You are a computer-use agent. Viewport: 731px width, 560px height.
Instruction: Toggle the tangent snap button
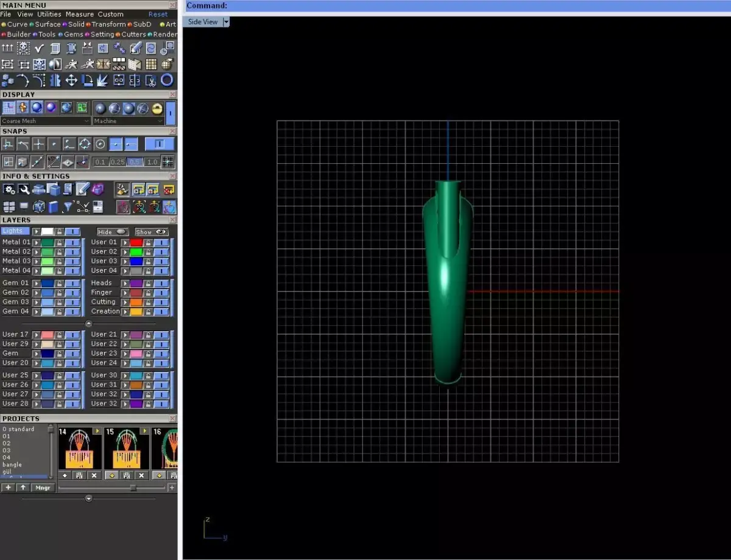point(23,144)
